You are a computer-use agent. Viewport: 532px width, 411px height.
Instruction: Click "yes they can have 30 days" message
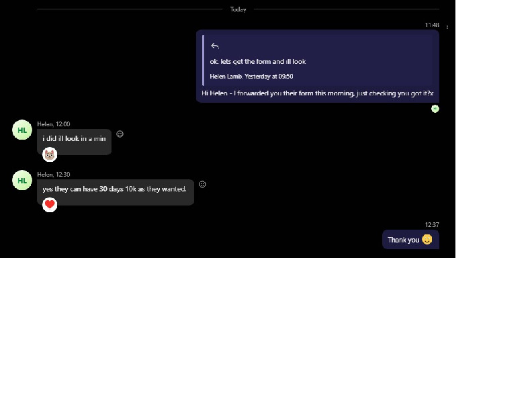pos(114,189)
